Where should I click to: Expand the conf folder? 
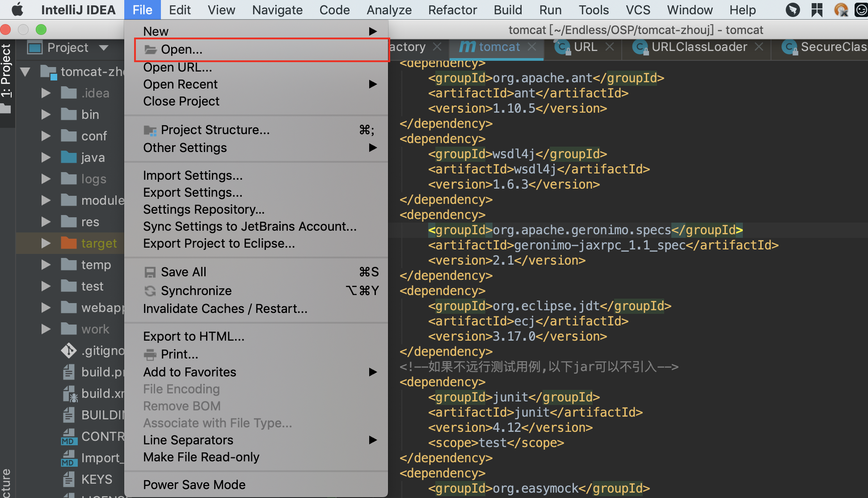pos(46,136)
